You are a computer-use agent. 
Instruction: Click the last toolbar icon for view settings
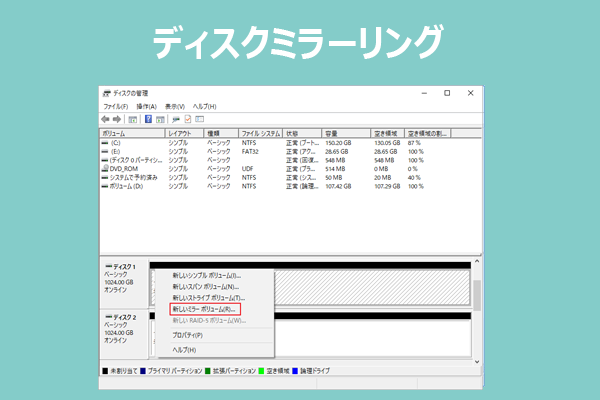click(199, 119)
